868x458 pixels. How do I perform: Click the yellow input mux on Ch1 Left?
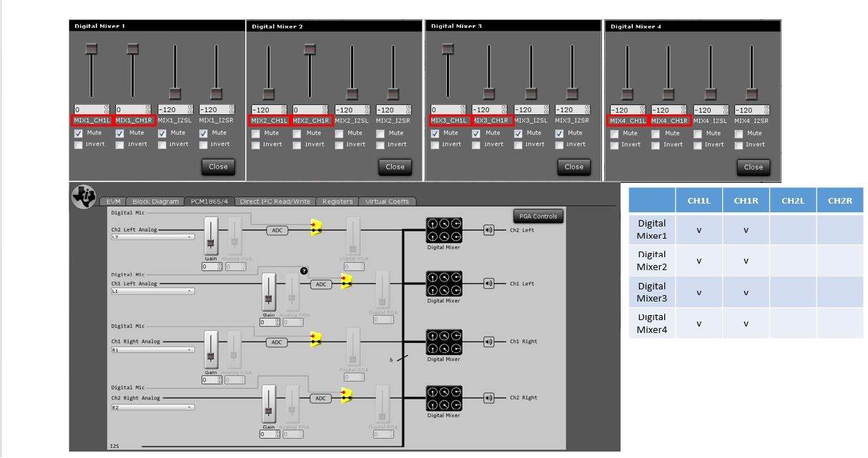click(x=347, y=282)
